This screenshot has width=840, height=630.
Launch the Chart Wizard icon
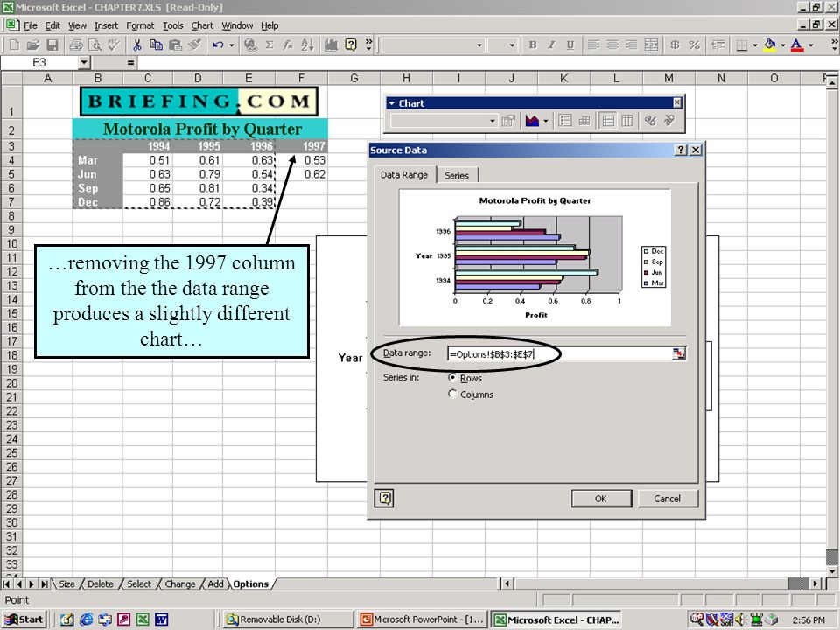click(331, 45)
